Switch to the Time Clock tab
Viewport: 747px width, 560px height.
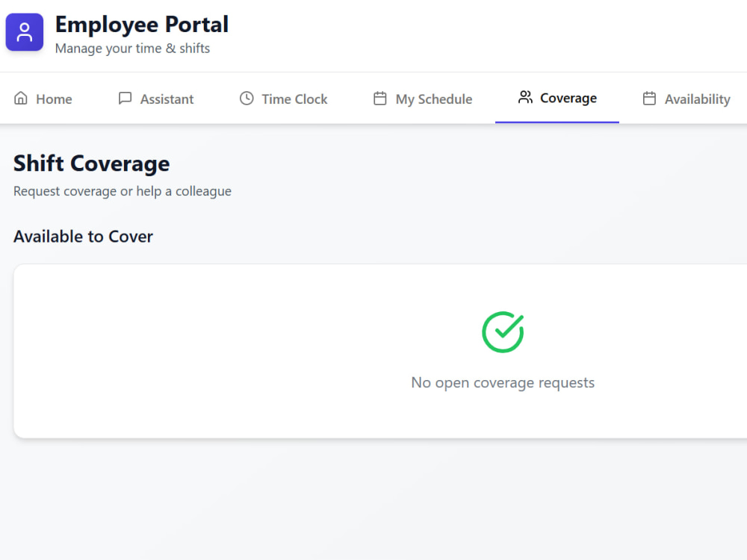point(283,99)
